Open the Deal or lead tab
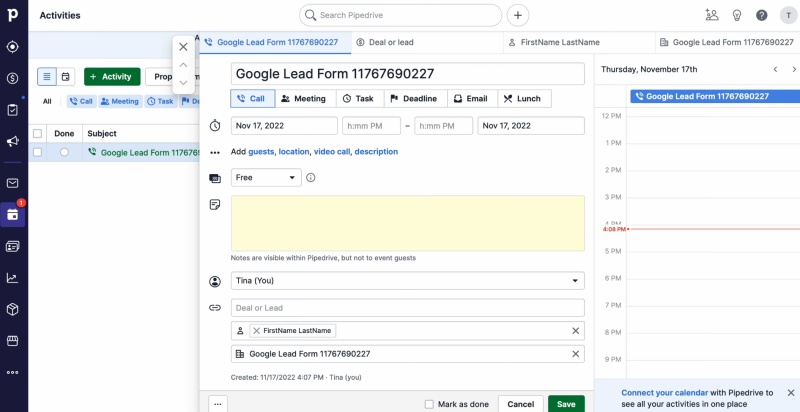 427,42
